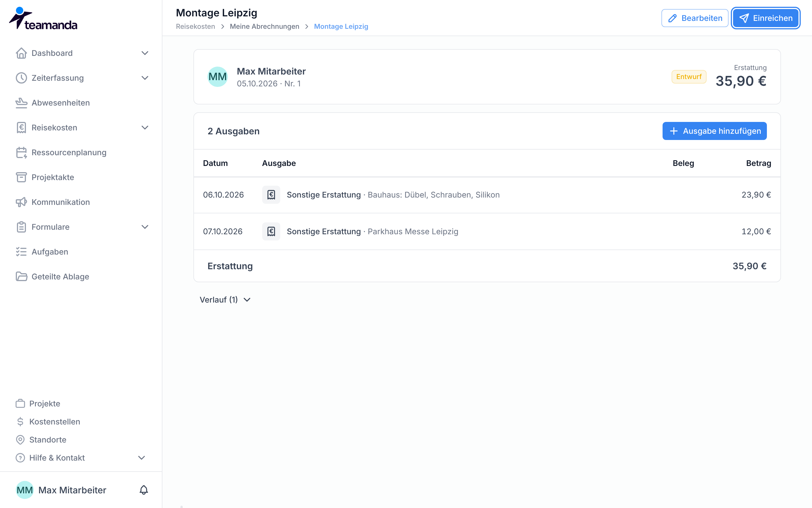The height and width of the screenshot is (508, 812).
Task: Click receipt icon in Bauhaus expense row
Action: tap(271, 195)
